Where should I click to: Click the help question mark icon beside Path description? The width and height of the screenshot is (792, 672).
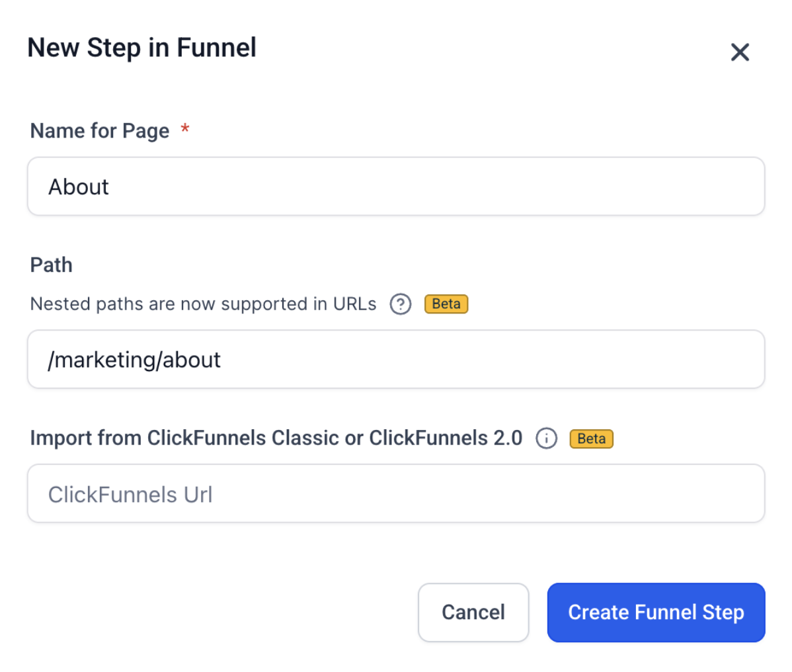click(x=401, y=304)
